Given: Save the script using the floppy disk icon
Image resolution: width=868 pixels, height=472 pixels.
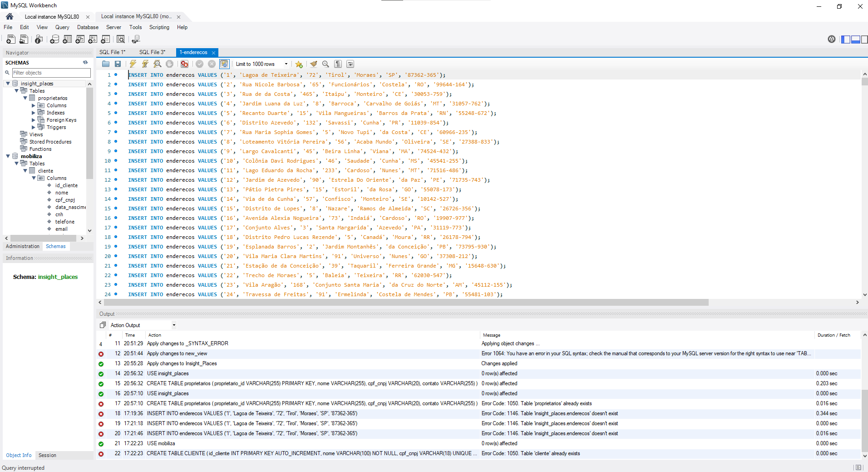Looking at the screenshot, I should [118, 64].
